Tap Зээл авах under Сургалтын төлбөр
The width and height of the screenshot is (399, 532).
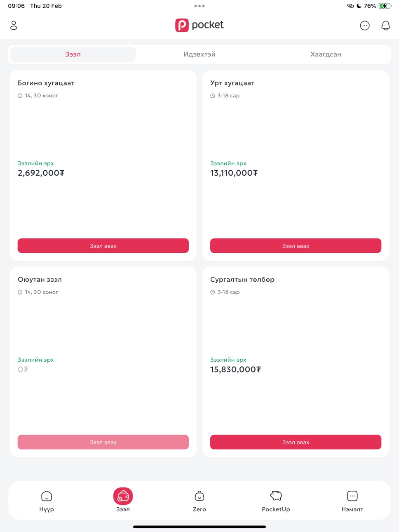(x=296, y=442)
